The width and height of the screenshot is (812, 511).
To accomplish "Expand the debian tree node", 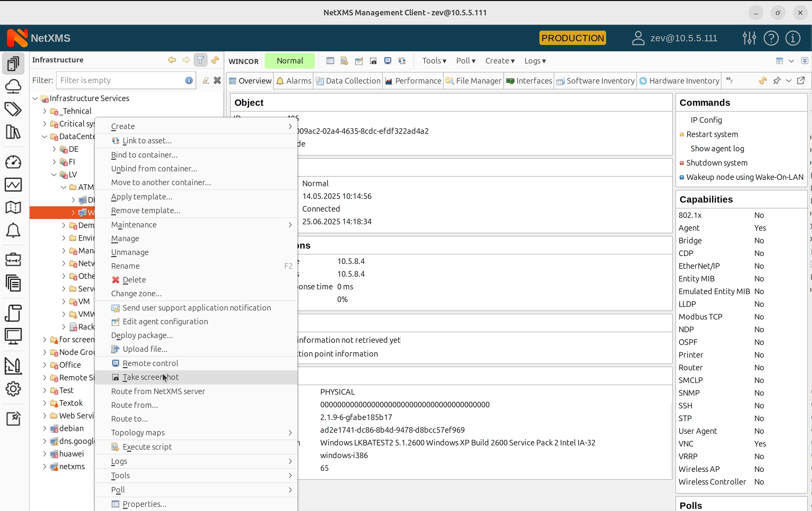I will pos(44,428).
